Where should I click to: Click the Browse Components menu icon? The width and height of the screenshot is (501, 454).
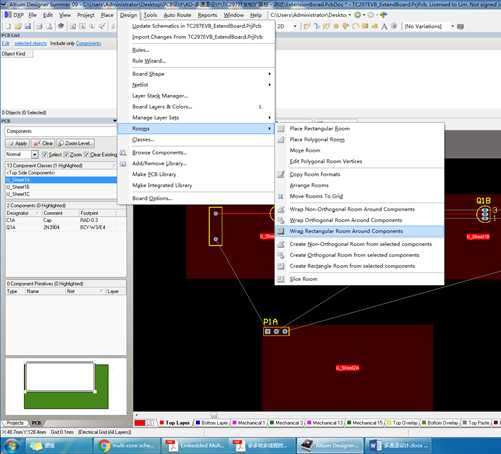123,153
